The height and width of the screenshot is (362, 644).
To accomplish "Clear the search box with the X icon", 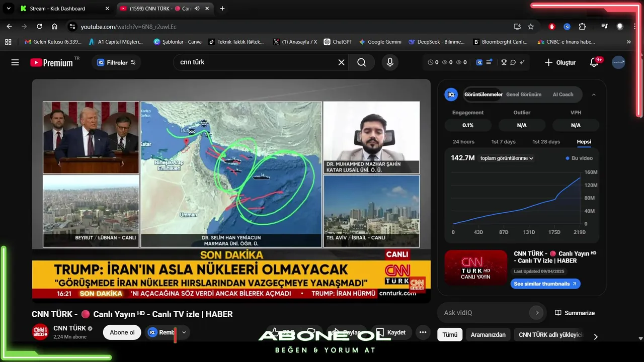I will (x=341, y=62).
